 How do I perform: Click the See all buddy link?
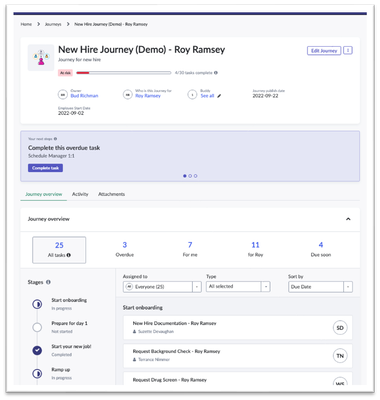pyautogui.click(x=207, y=96)
